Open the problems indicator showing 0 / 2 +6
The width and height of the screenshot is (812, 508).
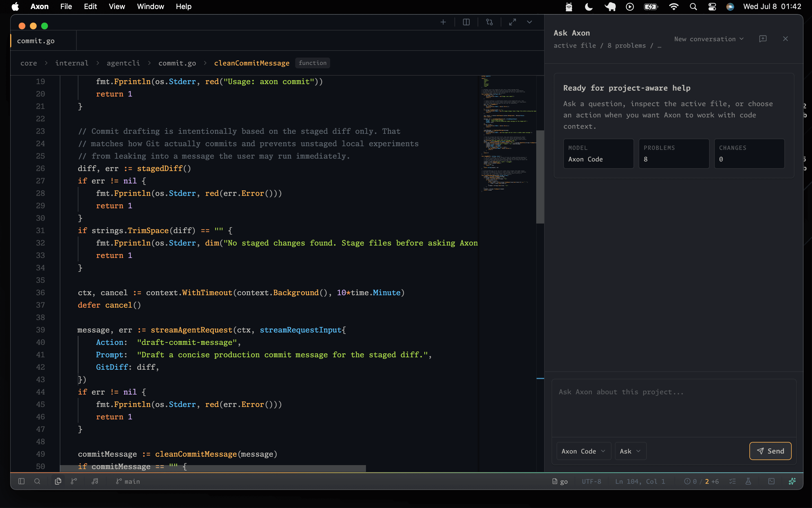tap(701, 481)
